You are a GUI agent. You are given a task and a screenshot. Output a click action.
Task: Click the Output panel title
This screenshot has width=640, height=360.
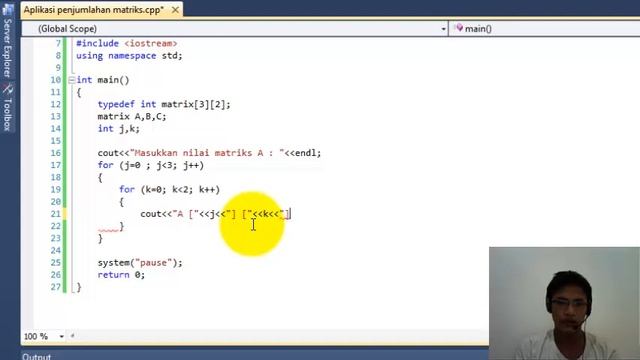pyautogui.click(x=36, y=356)
